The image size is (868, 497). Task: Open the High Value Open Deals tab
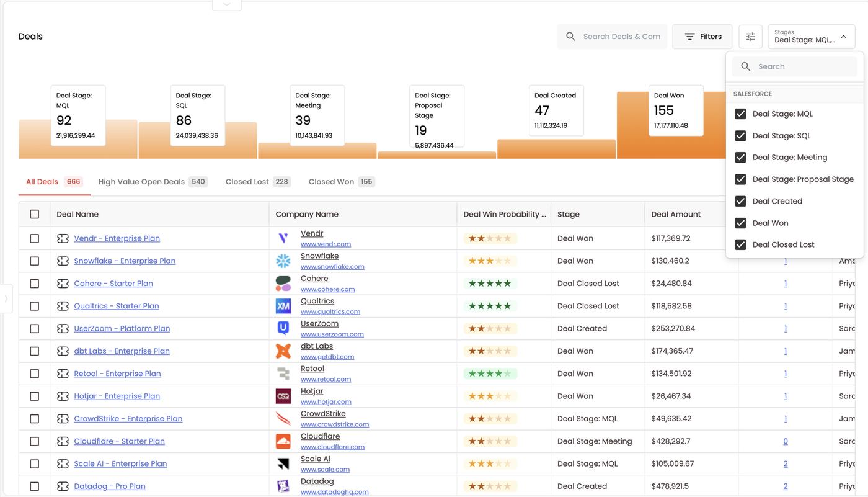[153, 182]
